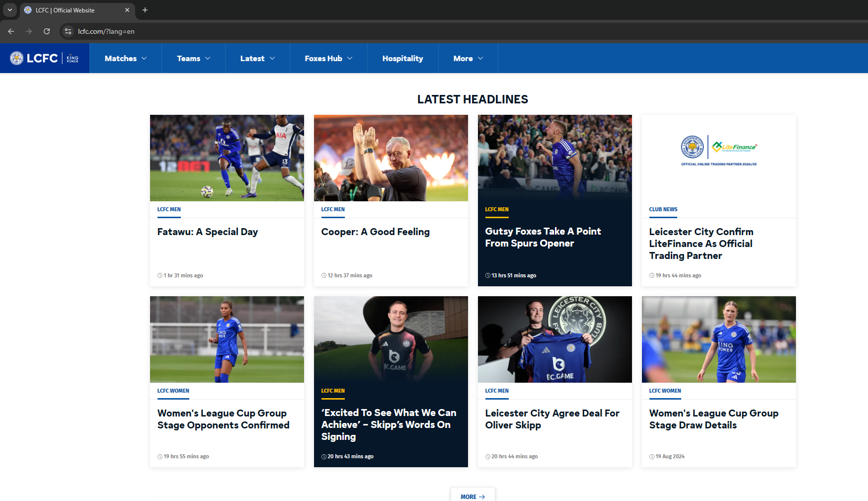
Task: Click women's player running photo, Draw Details card
Action: [719, 339]
